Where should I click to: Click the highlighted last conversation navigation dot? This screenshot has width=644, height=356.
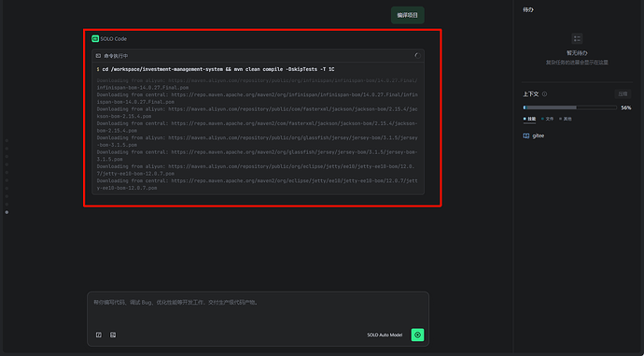pyautogui.click(x=7, y=212)
